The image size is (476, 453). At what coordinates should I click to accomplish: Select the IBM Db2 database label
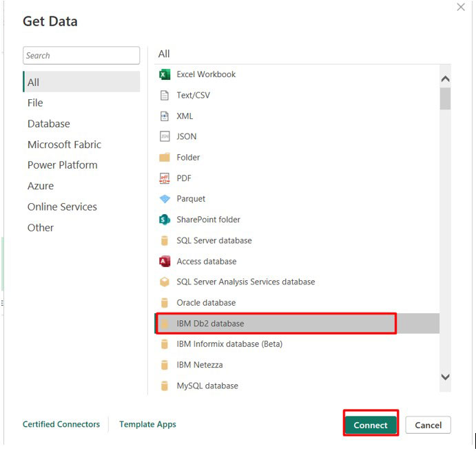pos(210,324)
